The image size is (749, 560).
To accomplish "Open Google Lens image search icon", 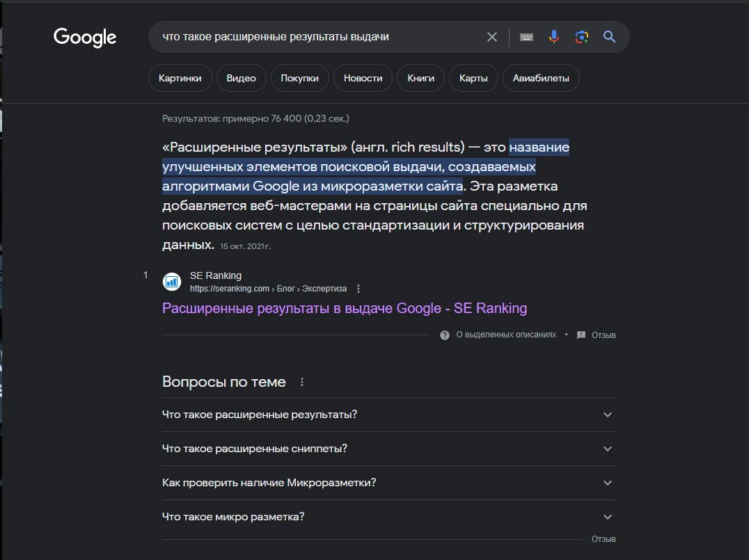I will tap(581, 37).
